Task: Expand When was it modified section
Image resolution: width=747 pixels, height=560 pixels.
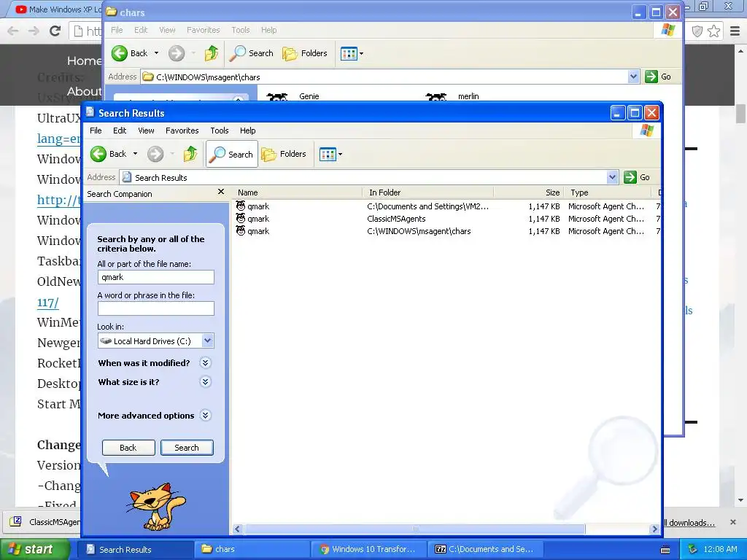Action: 205,363
